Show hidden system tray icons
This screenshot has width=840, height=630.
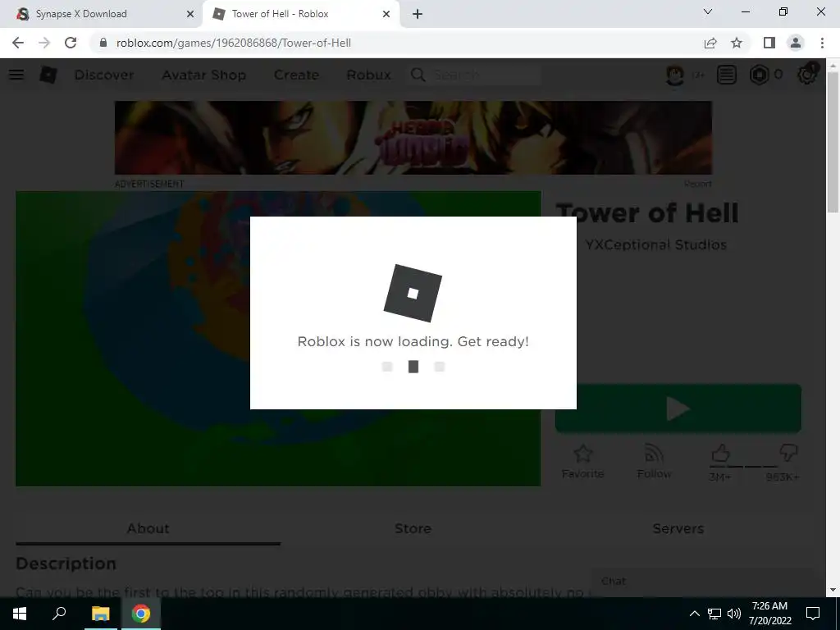pos(694,614)
